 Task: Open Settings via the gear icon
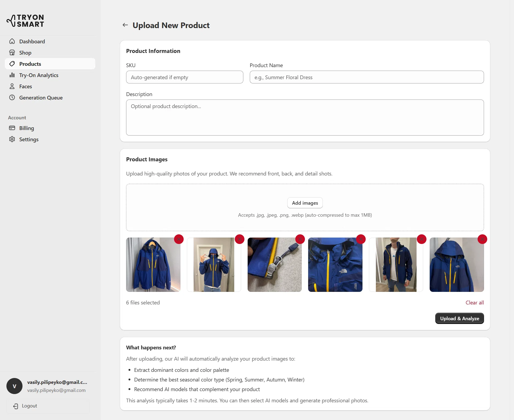pyautogui.click(x=12, y=139)
